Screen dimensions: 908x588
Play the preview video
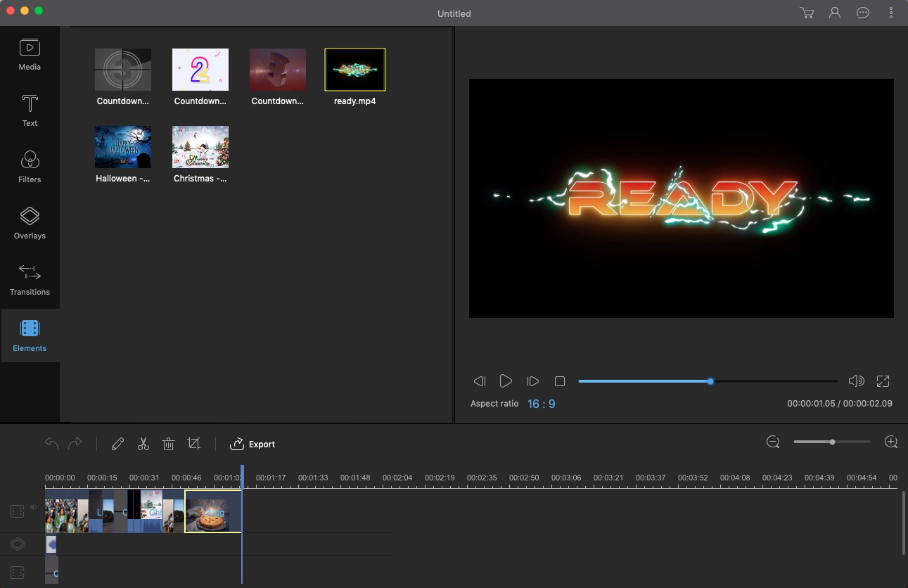tap(506, 381)
